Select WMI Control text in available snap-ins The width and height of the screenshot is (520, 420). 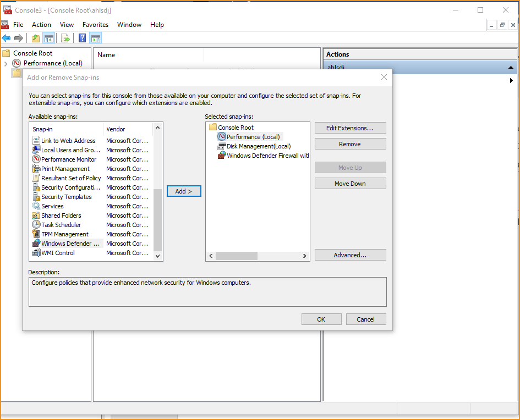[58, 253]
